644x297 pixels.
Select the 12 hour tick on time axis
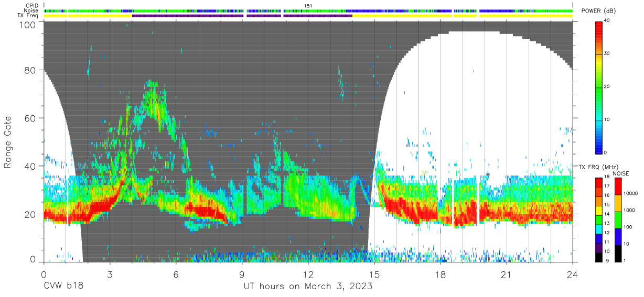pos(308,274)
